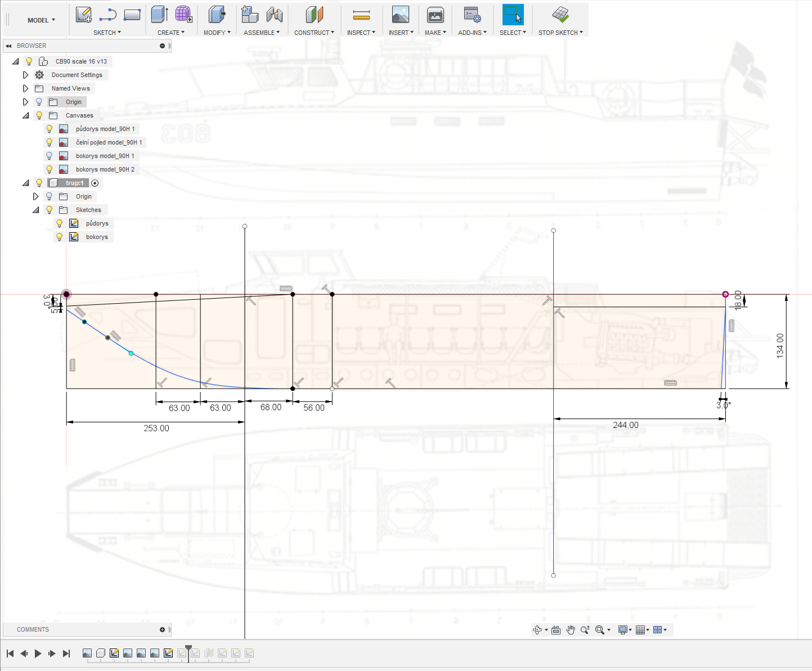
Task: Click the 253.00 dimension value
Action: [x=156, y=429]
